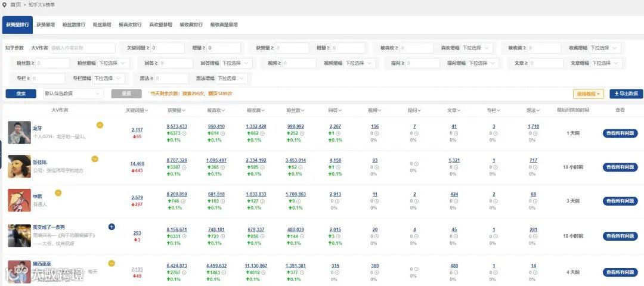The height and width of the screenshot is (286, 644).
Task: Focus the 被喜欢 ≥ input field
Action: click(416, 48)
